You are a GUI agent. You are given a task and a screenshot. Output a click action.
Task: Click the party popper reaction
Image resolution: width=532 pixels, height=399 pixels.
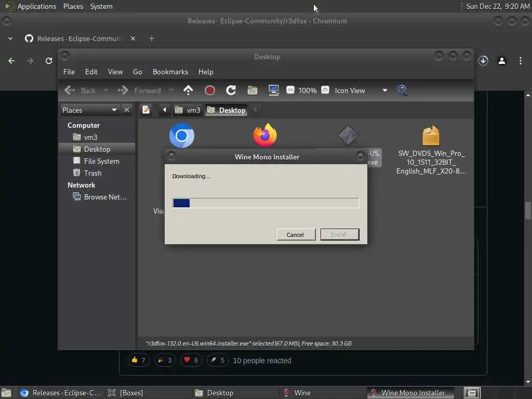click(x=165, y=361)
